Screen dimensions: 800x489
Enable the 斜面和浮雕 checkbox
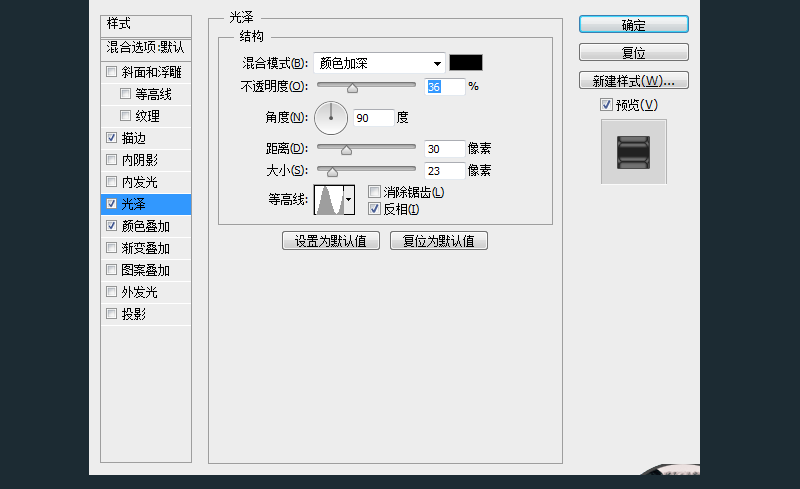(x=111, y=73)
